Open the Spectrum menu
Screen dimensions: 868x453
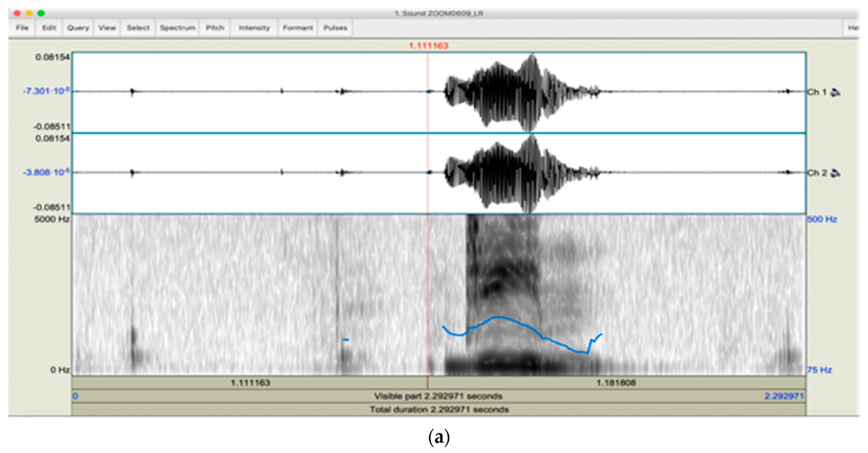(x=178, y=28)
